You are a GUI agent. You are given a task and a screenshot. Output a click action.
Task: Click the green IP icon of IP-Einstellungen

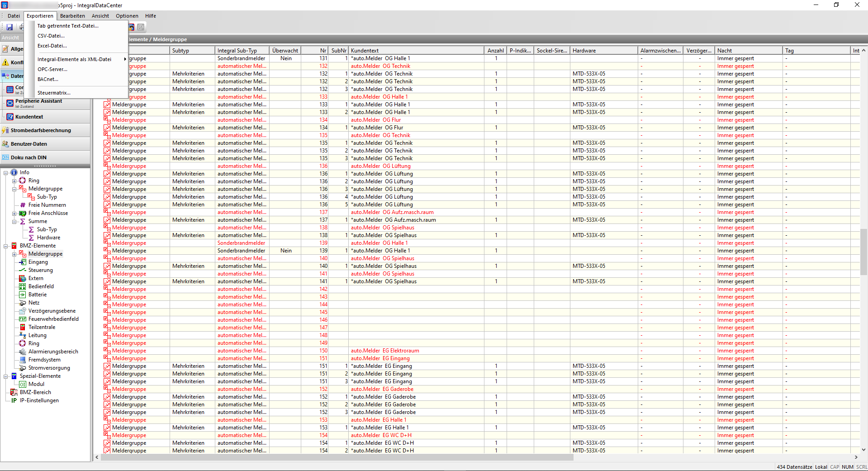pyautogui.click(x=14, y=400)
